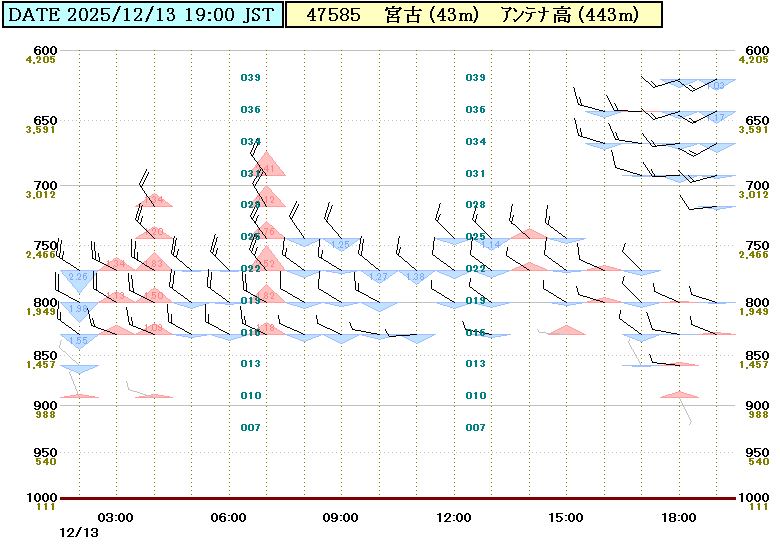Click the blue triangle labeled 1.25
The width and height of the screenshot is (780, 557).
[341, 244]
